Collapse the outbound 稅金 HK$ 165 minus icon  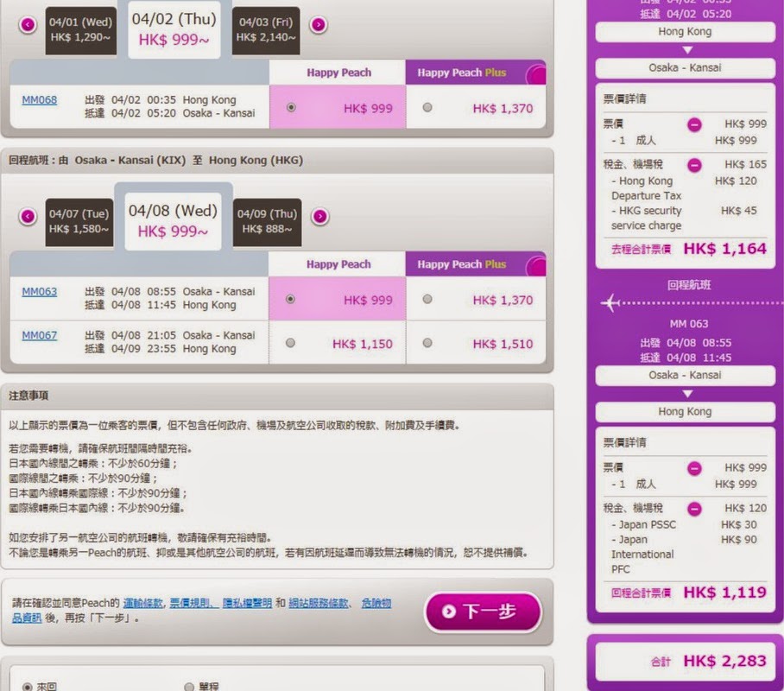(694, 164)
